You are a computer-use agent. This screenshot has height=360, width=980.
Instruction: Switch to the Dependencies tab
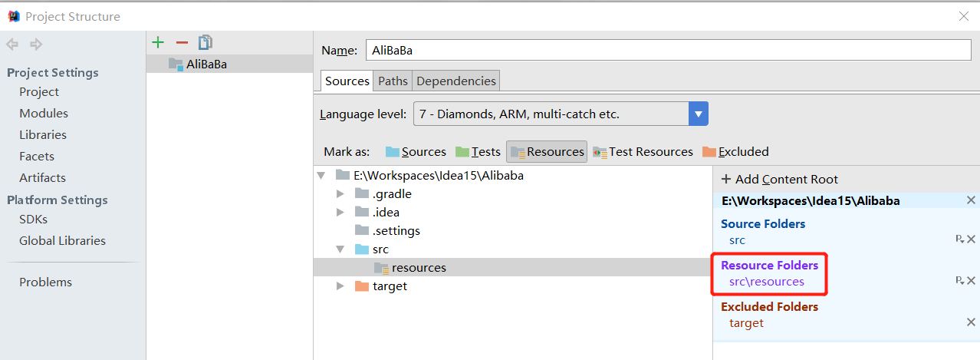point(456,81)
